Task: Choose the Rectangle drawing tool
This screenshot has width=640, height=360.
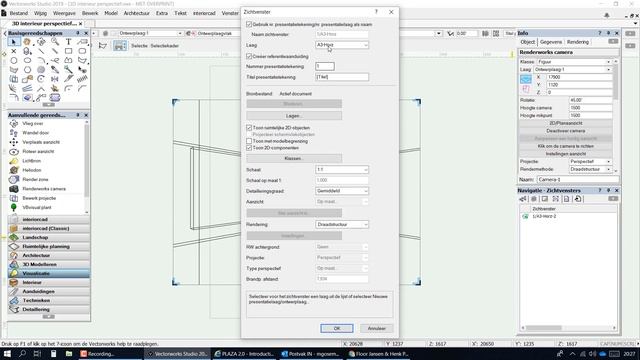Action: click(x=69, y=51)
